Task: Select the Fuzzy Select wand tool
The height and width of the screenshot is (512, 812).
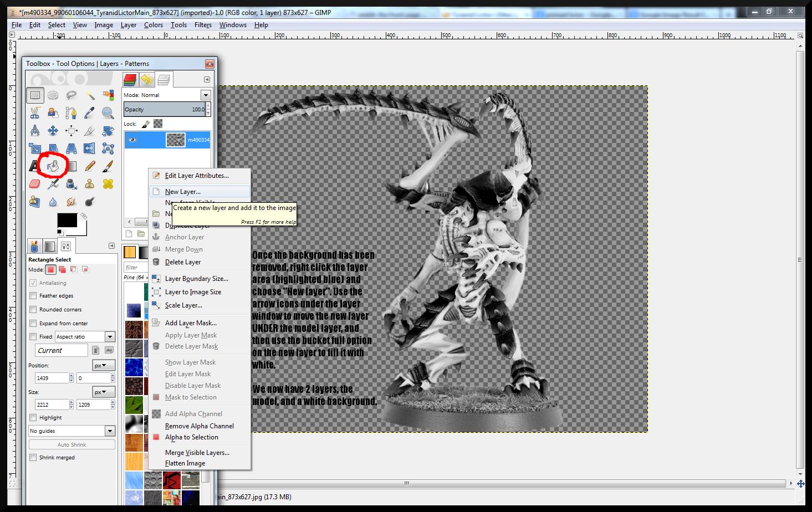Action: pyautogui.click(x=90, y=95)
